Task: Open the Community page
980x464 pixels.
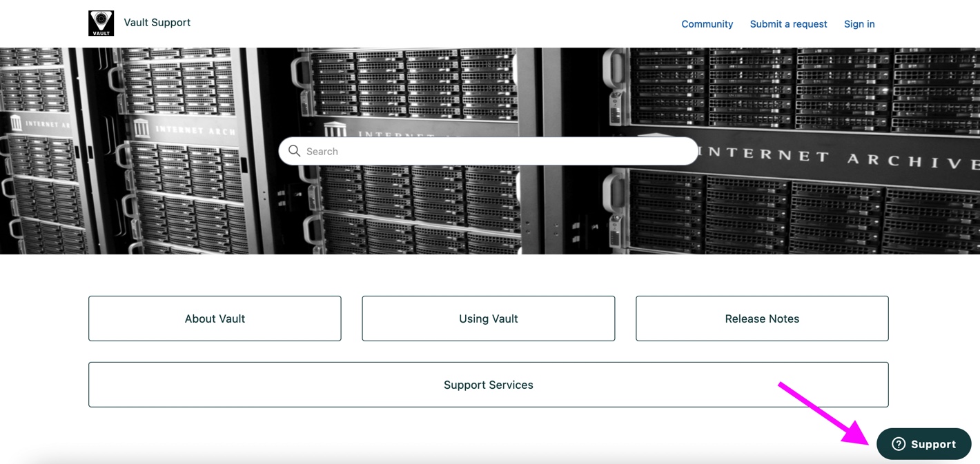Action: tap(707, 24)
